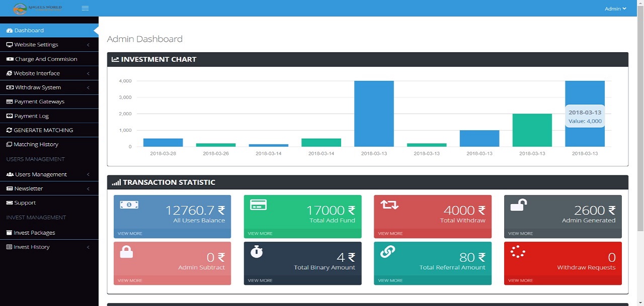Click the spinner icon on Withdraw Requests card
The height and width of the screenshot is (306, 644).
[518, 252]
